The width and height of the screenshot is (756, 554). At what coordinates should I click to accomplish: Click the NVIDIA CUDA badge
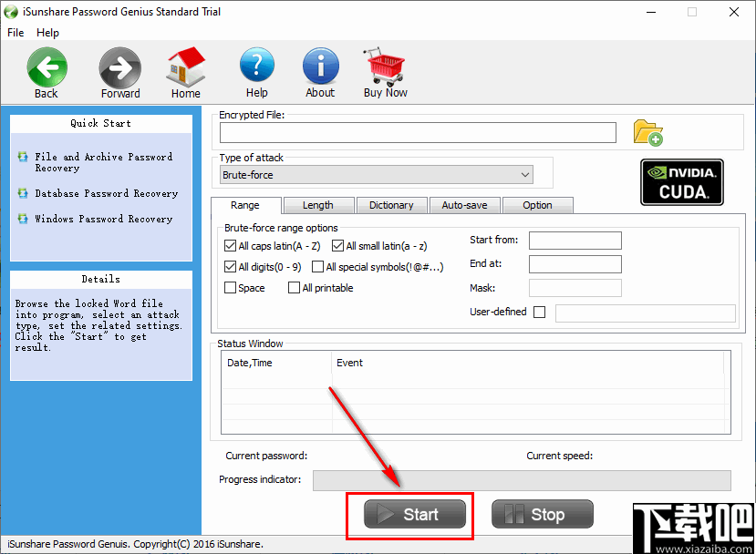coord(682,182)
